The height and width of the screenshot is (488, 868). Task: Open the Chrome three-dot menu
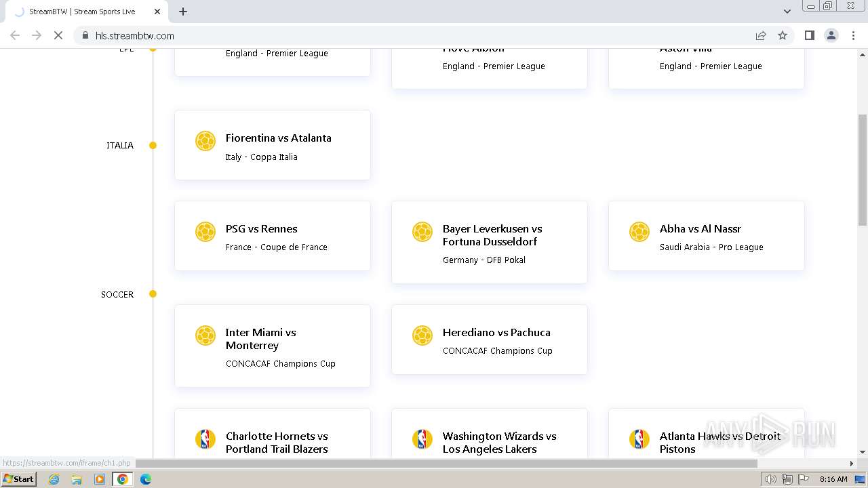[852, 35]
